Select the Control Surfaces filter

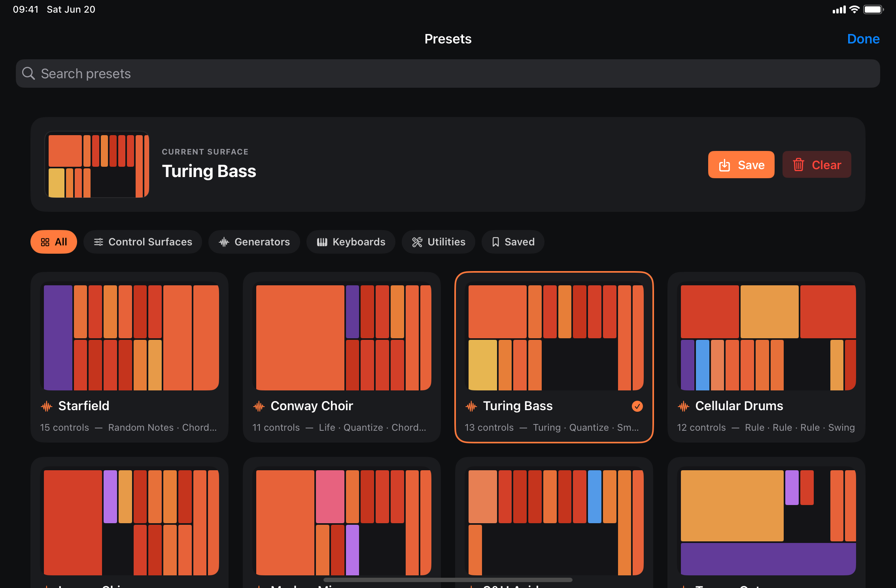point(143,242)
